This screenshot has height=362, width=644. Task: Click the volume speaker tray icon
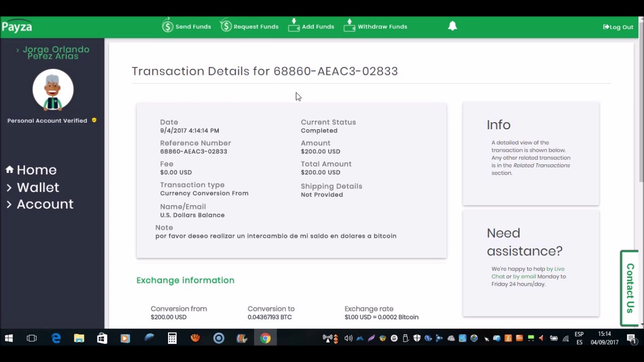point(348,338)
